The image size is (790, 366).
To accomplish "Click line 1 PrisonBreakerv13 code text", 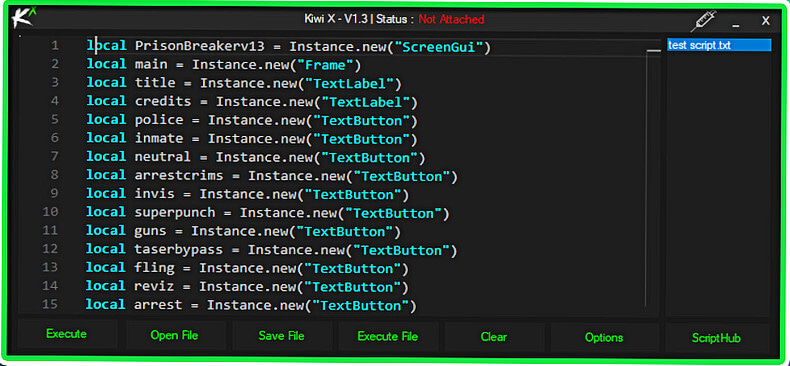I will tap(289, 46).
